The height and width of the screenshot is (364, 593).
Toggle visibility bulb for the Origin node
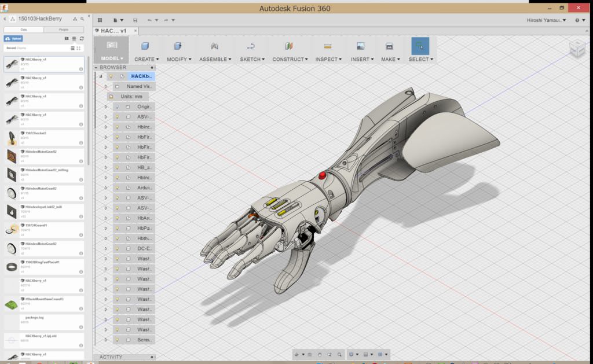(118, 107)
